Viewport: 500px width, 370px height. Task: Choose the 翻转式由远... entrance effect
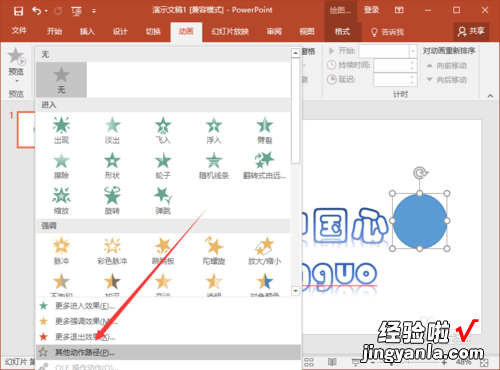[265, 166]
